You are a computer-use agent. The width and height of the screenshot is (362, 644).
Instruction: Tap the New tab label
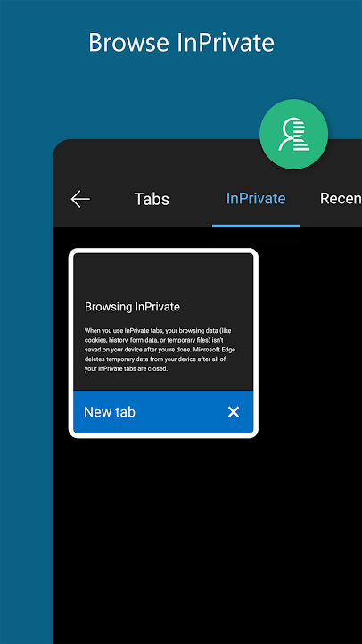(x=110, y=412)
